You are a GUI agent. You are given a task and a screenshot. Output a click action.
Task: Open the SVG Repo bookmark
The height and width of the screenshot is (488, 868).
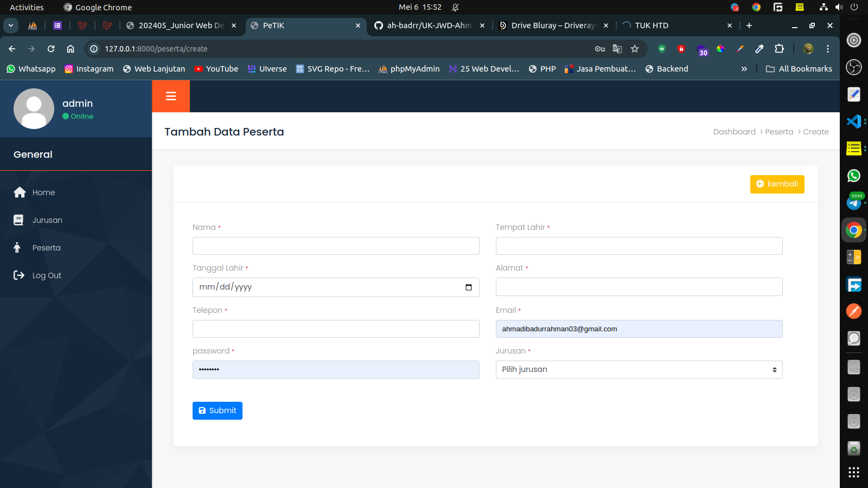point(333,69)
